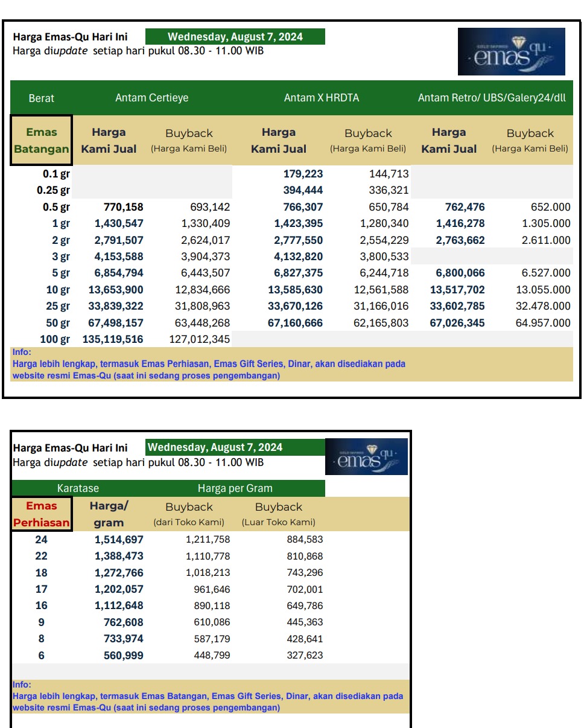Click the buyback value 6.527.000
Viewport: 584px width, 728px height.
coord(546,273)
